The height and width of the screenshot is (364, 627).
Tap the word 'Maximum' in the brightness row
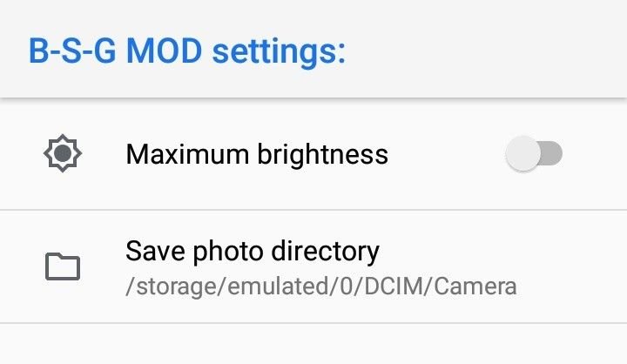(187, 154)
